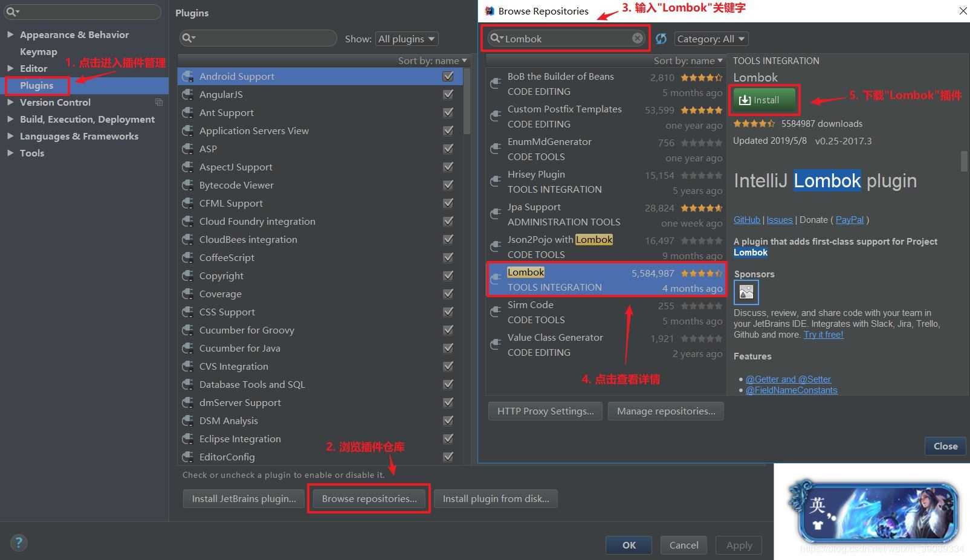Open the @Getter and @Setter feature link

click(788, 379)
